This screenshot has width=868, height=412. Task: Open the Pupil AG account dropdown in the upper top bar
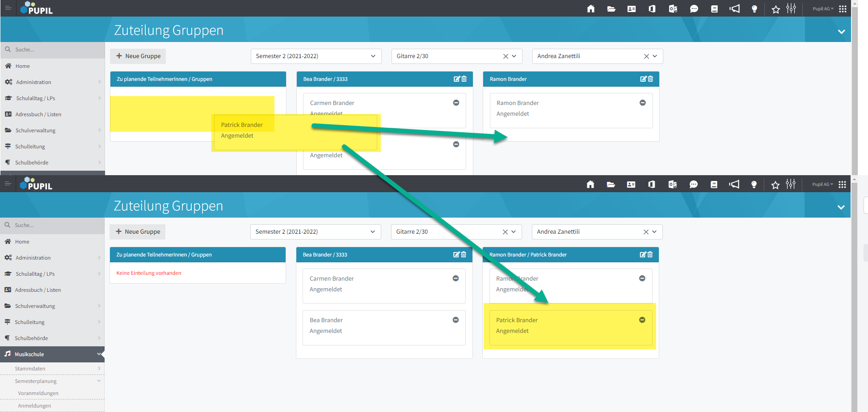coord(823,8)
